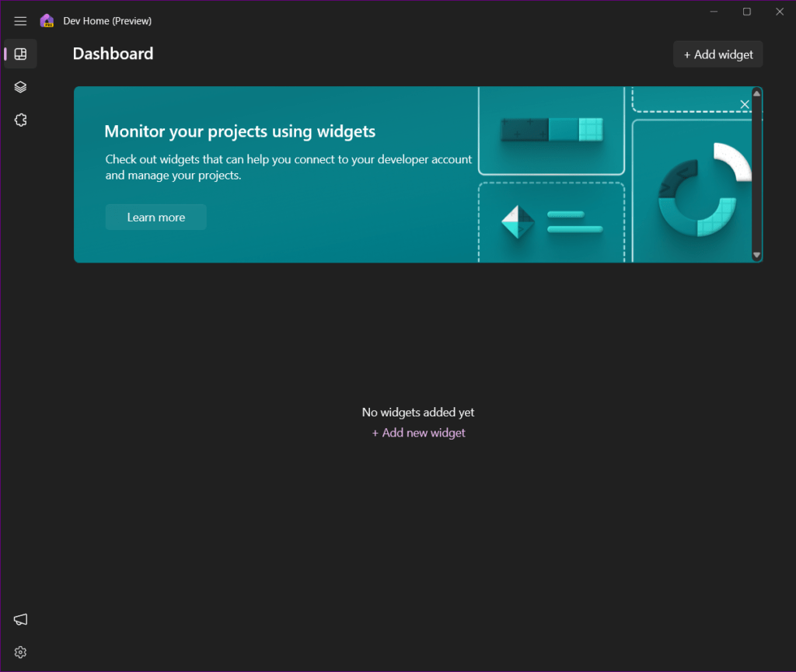Minimize the Dev Home window
796x672 pixels.
point(713,12)
